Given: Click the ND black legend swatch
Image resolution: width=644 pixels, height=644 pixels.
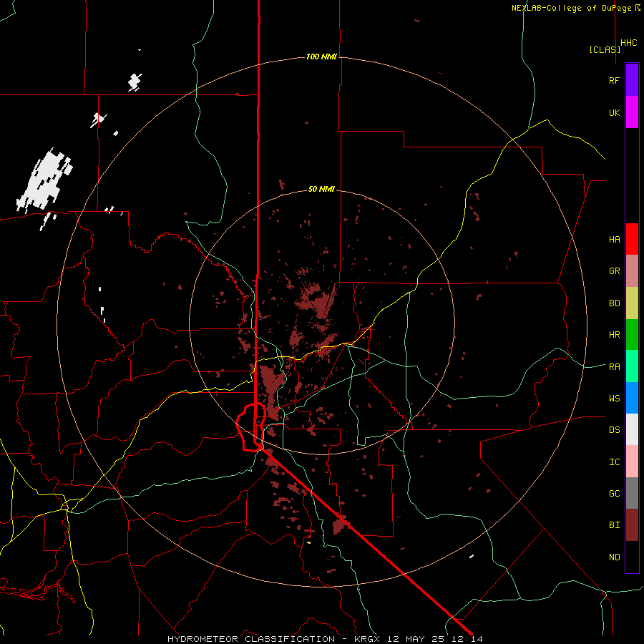Looking at the screenshot, I should (632, 557).
